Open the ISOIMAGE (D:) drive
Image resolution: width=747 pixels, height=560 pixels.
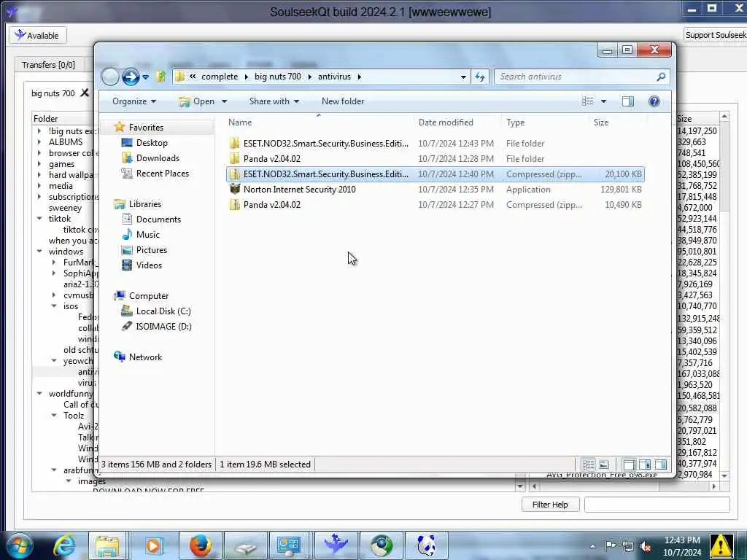163,326
